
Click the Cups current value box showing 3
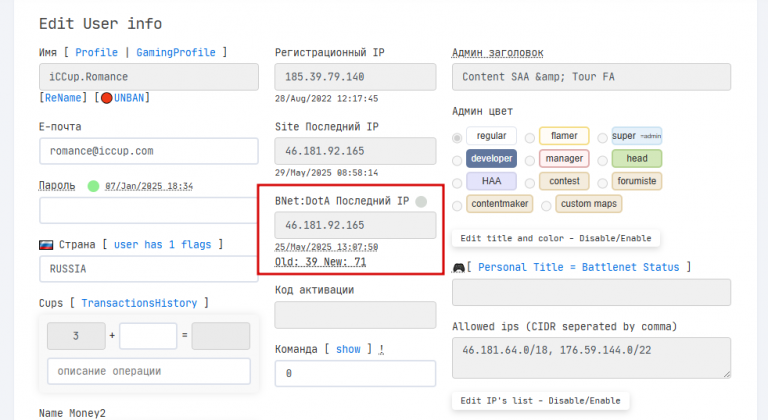tap(76, 336)
